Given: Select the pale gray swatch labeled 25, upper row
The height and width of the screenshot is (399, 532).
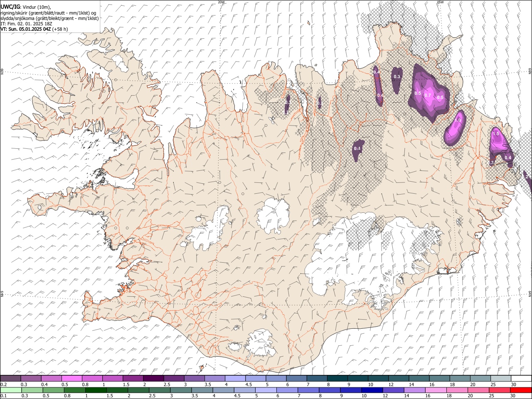Looking at the screenshot, I should coord(500,378).
